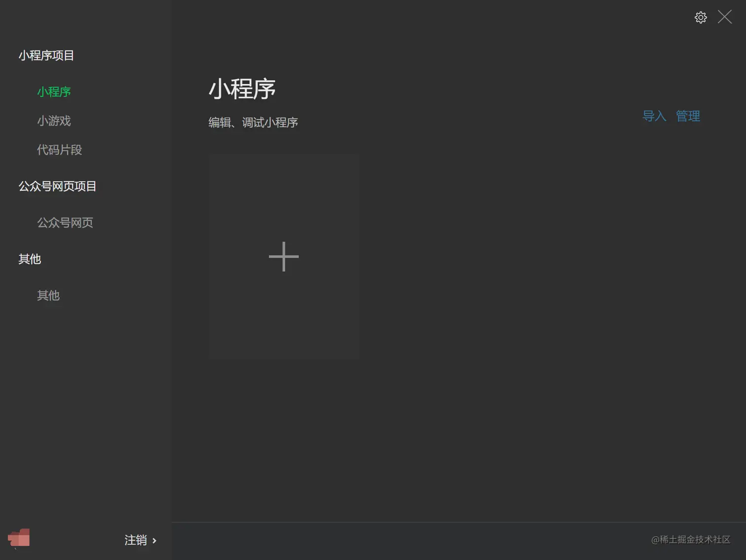Open settings via the gear icon
Viewport: 746px width, 560px height.
pos(701,17)
